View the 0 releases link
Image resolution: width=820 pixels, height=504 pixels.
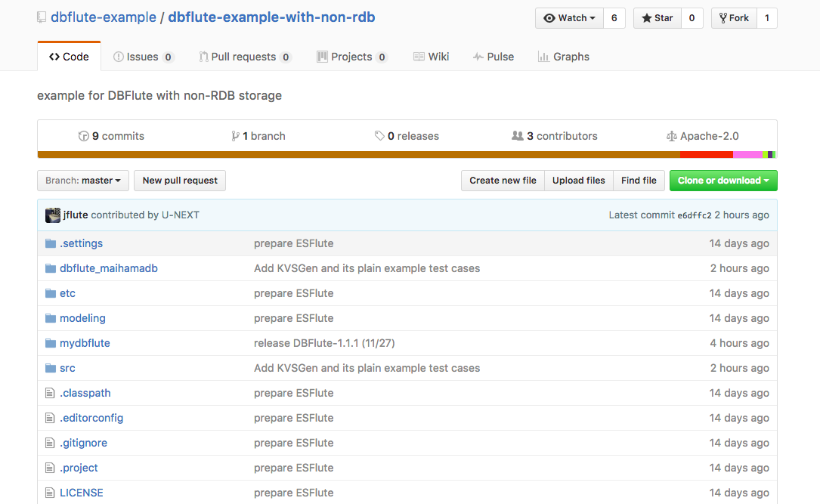[407, 136]
